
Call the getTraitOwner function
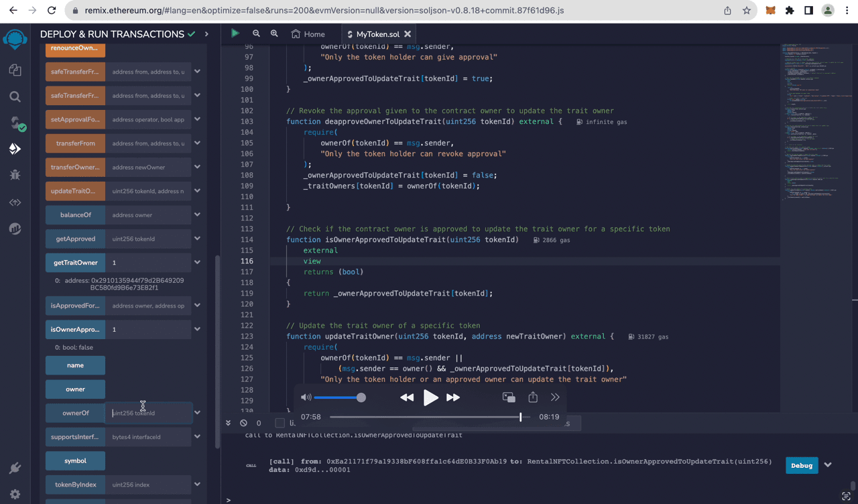point(75,263)
